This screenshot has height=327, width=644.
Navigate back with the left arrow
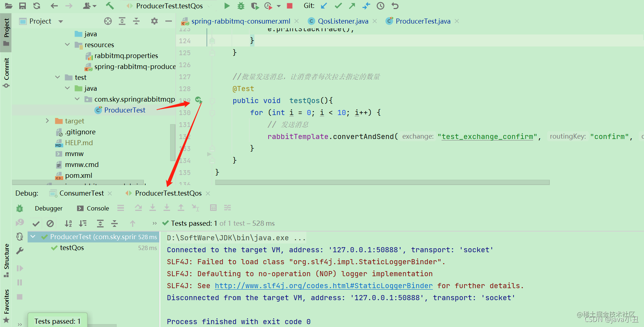pos(55,6)
